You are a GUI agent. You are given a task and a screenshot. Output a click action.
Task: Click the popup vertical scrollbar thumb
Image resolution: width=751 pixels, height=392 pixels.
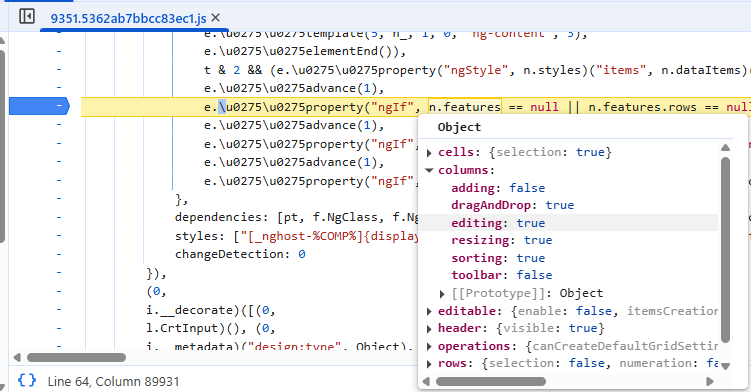pyautogui.click(x=725, y=249)
